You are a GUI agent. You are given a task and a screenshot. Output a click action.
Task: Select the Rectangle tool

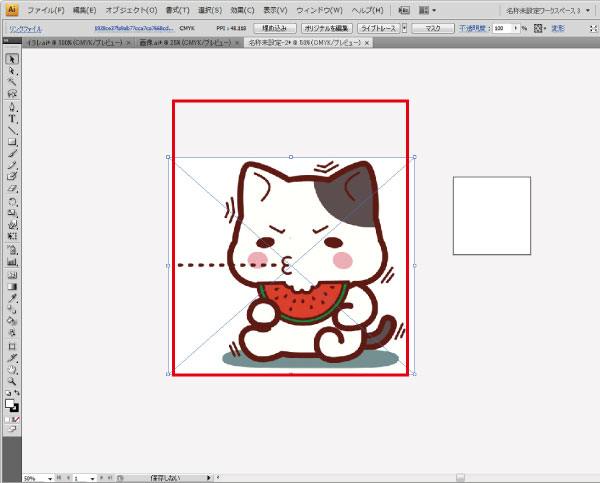tap(12, 142)
